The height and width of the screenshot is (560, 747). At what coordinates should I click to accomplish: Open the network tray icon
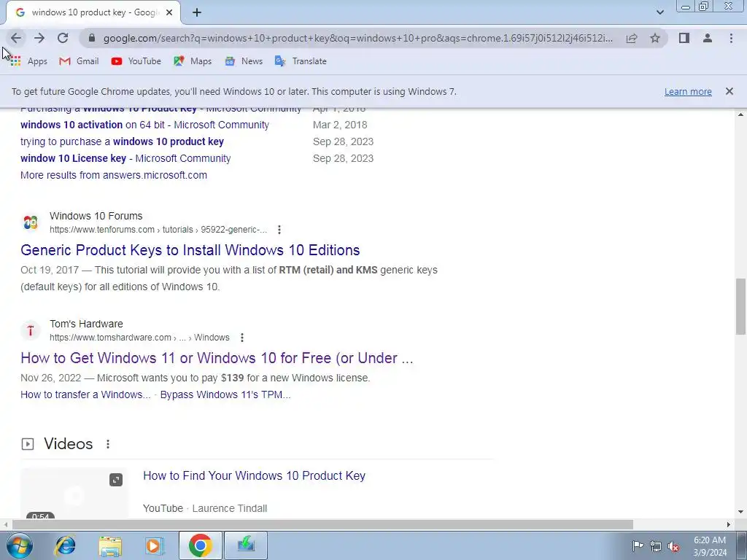pyautogui.click(x=656, y=546)
